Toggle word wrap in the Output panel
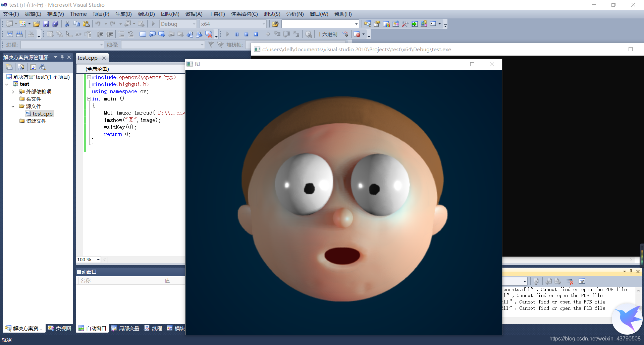Screen dimensions: 644x345 coord(582,281)
